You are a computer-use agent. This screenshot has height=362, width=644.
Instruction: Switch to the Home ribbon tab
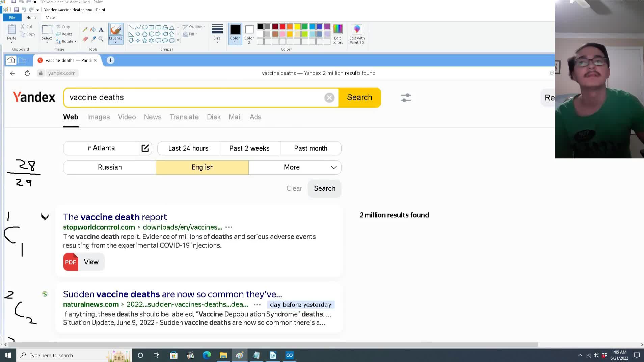click(31, 18)
